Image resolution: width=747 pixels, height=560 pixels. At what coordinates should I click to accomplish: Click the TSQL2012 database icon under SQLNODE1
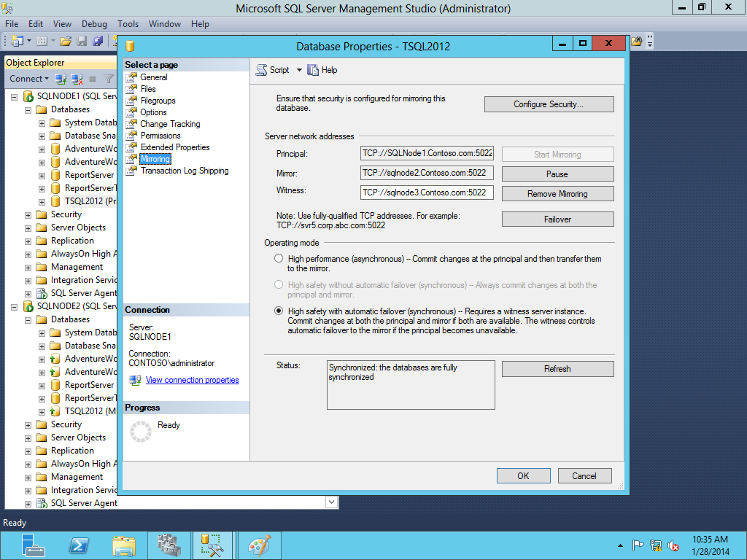pos(55,201)
